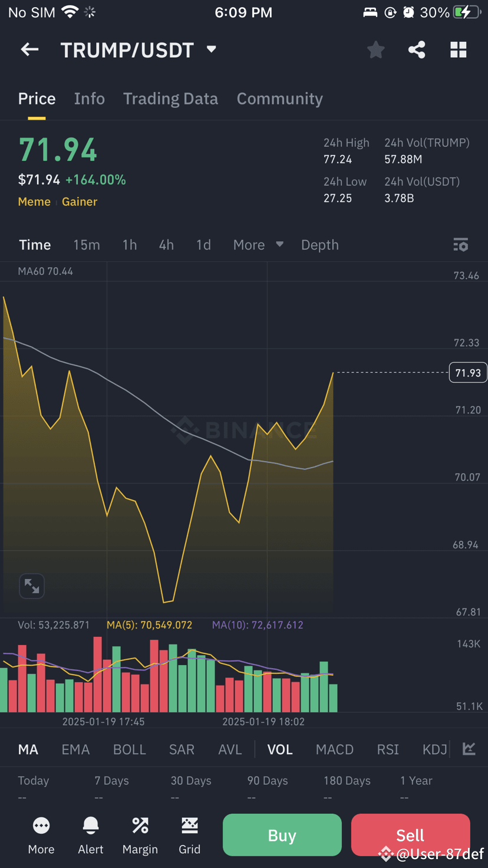Add TRUMP/USDT to favorites with star
This screenshot has width=488, height=868.
(x=375, y=50)
